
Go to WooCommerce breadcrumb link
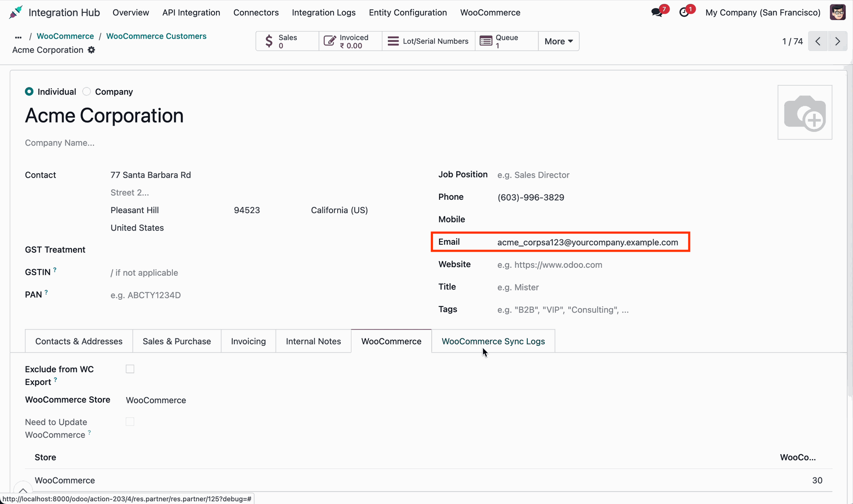click(x=65, y=36)
